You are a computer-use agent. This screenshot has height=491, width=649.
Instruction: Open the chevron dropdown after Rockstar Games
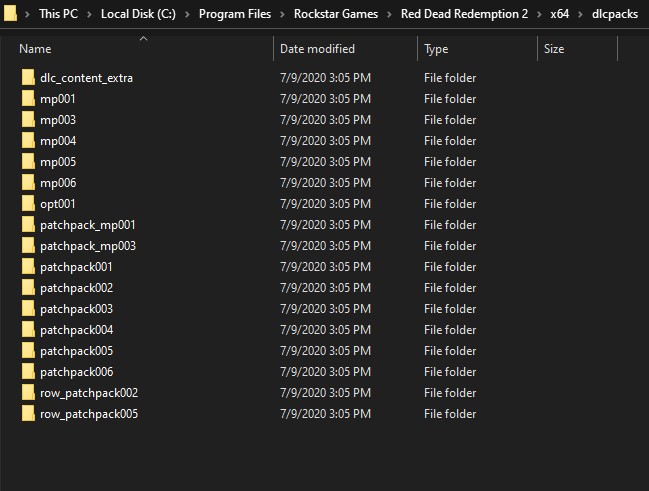pos(391,15)
